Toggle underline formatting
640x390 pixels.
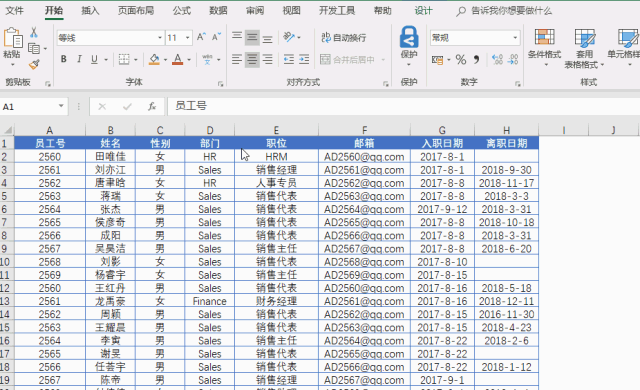tap(94, 60)
